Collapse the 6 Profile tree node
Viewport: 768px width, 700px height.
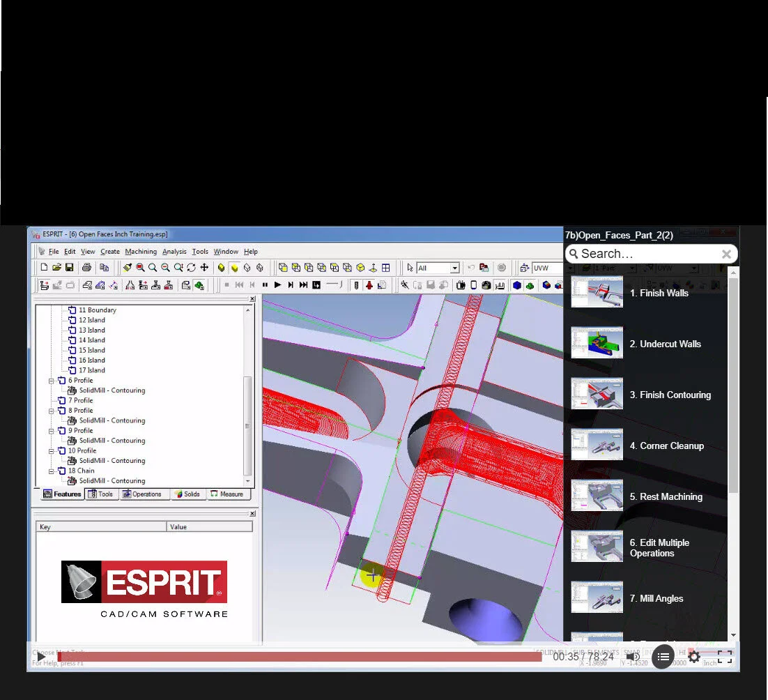51,381
